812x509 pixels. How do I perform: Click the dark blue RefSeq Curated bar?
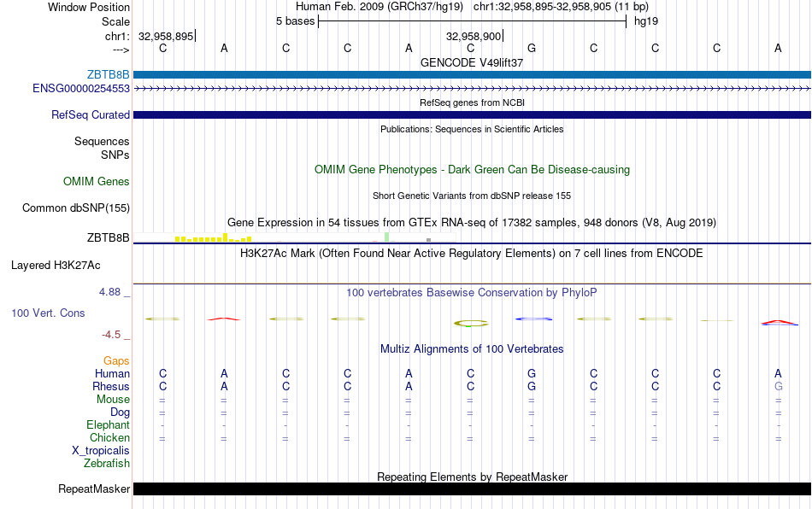click(x=472, y=114)
